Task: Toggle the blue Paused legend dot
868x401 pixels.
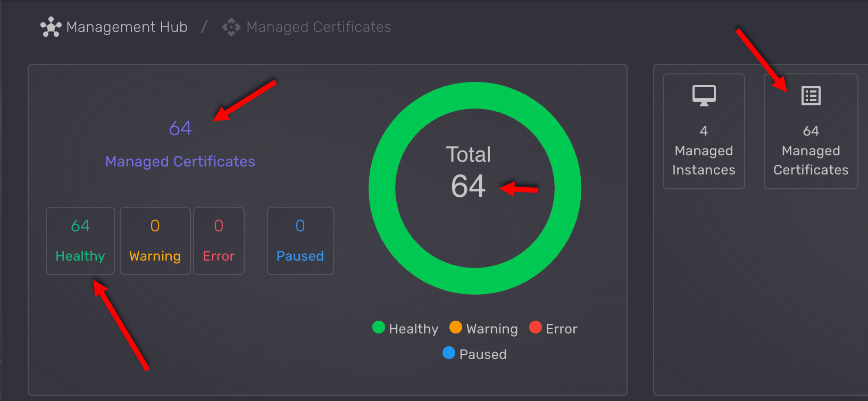Action: pyautogui.click(x=449, y=353)
